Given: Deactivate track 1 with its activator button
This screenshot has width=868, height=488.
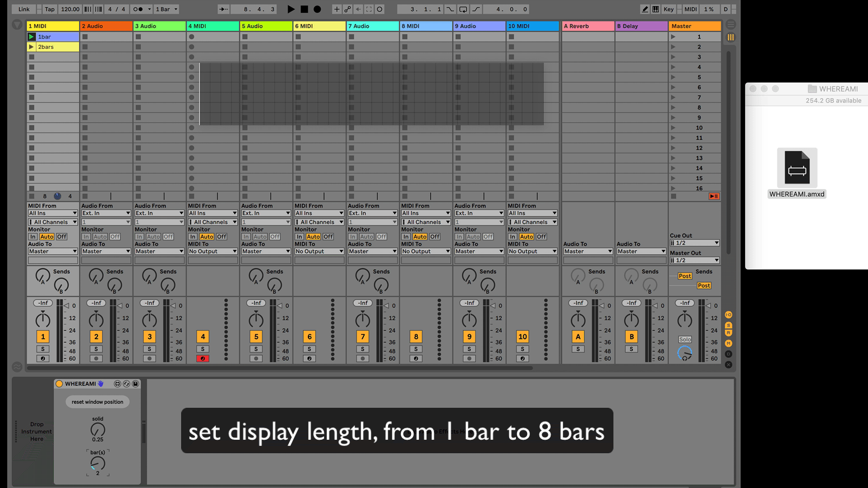Looking at the screenshot, I should click(x=43, y=337).
